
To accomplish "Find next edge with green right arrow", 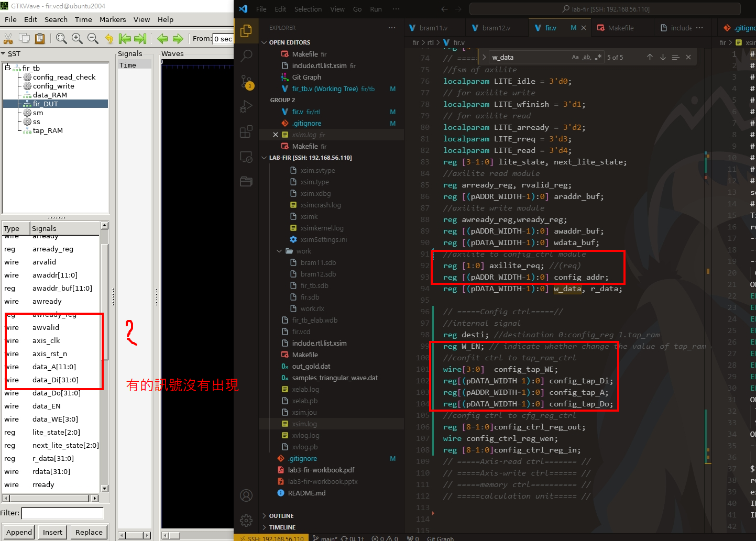I will click(x=178, y=38).
